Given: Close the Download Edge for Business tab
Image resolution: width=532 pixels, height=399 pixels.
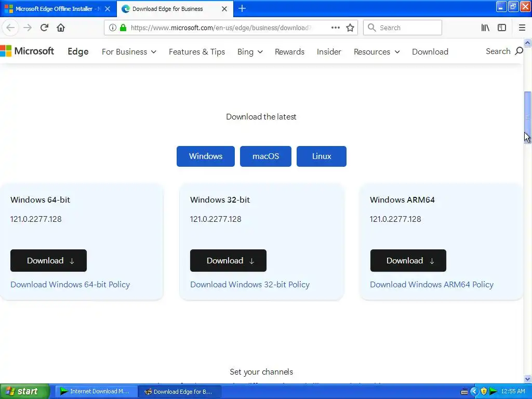Looking at the screenshot, I should click(x=224, y=9).
